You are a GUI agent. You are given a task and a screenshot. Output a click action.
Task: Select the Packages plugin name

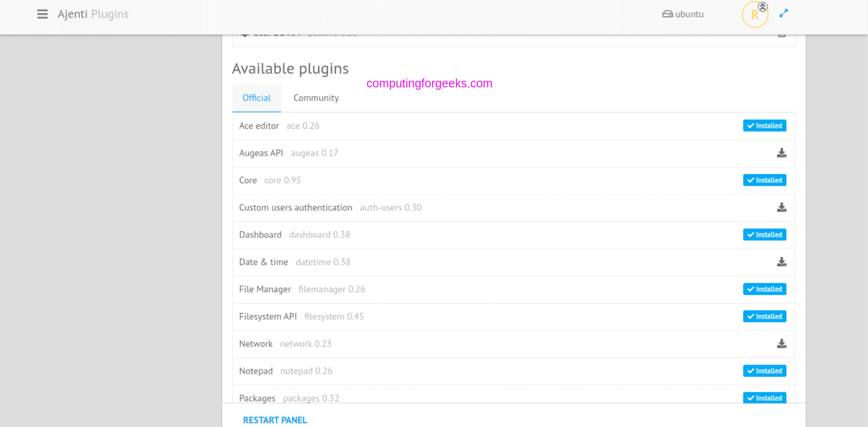pos(257,398)
